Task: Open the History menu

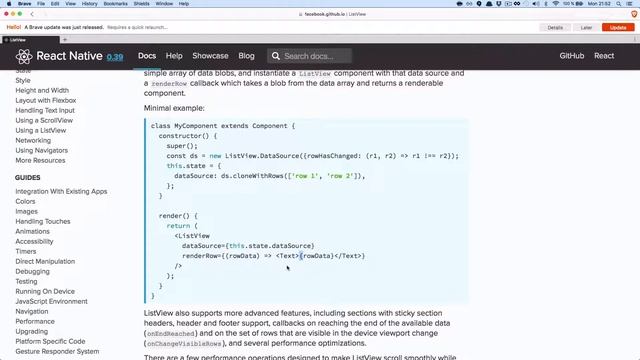Action: [89, 4]
